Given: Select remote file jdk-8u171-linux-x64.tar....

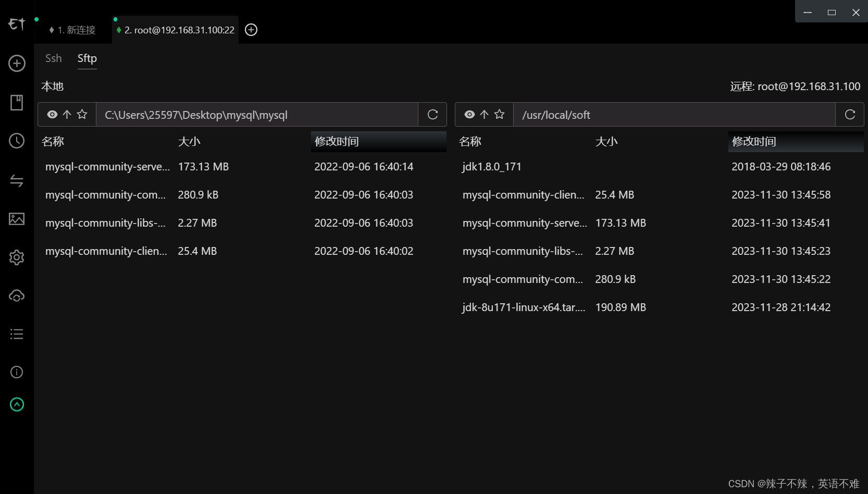Looking at the screenshot, I should (524, 307).
